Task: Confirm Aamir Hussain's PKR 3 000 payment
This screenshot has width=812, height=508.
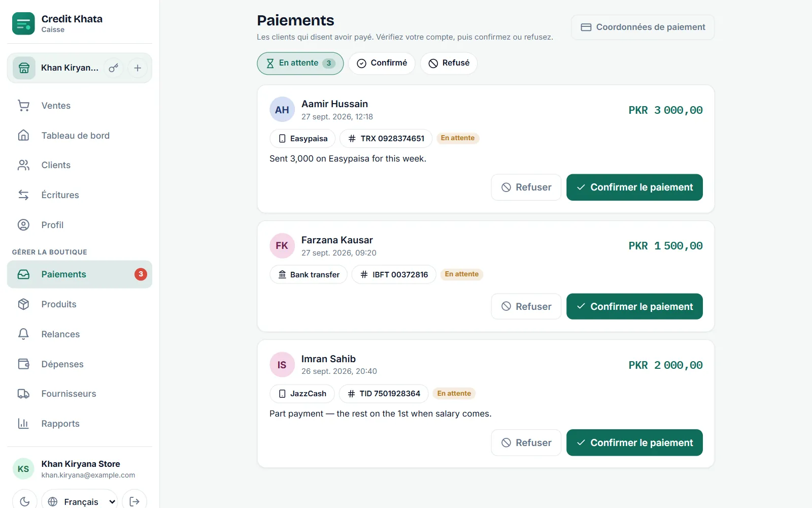Action: coord(634,187)
